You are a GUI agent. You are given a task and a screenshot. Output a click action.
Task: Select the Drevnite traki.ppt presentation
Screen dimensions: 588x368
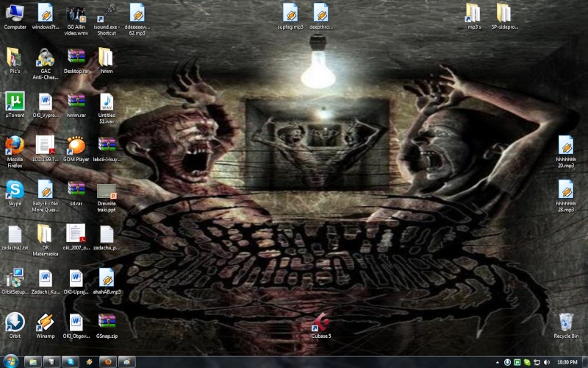coord(107,198)
